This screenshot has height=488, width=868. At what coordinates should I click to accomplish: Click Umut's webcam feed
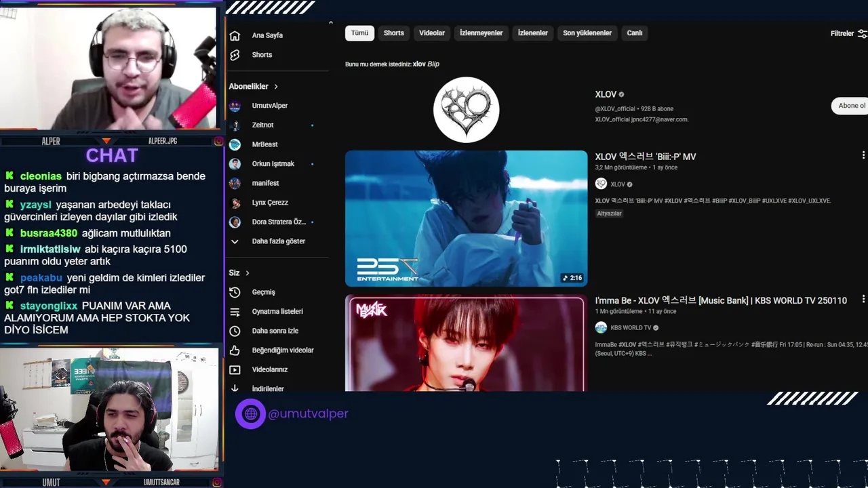[108, 409]
